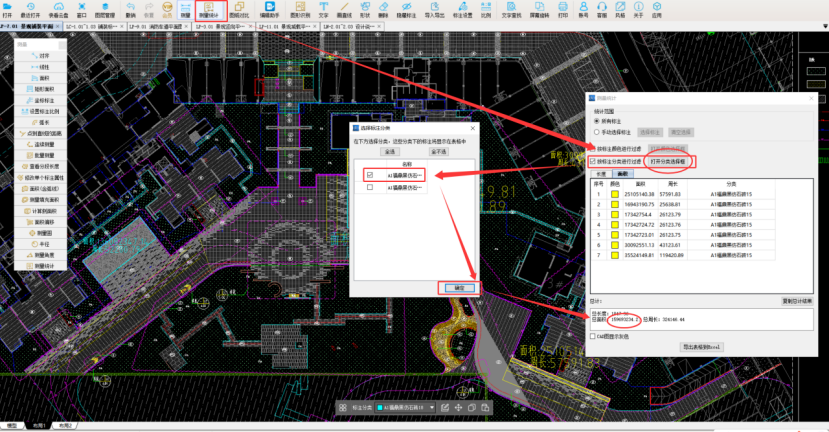Open the 图纸对比 drawing compare tool
Image resolution: width=829 pixels, height=432 pixels.
coord(241,10)
